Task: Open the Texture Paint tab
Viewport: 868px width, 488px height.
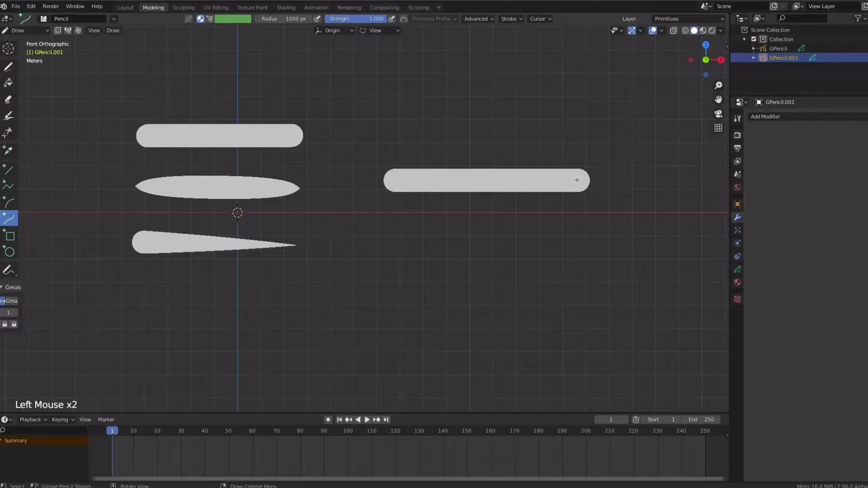Action: [251, 7]
